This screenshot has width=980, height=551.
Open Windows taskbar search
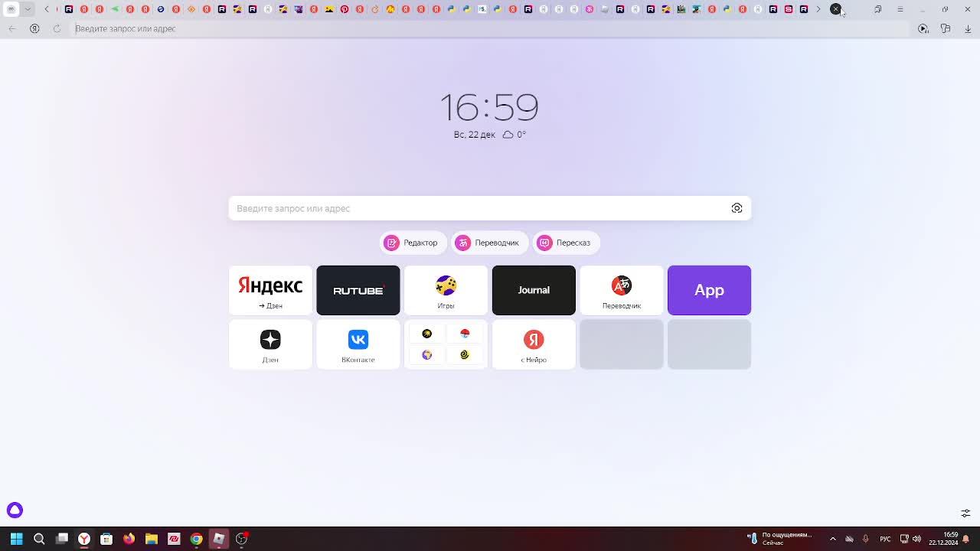click(39, 539)
